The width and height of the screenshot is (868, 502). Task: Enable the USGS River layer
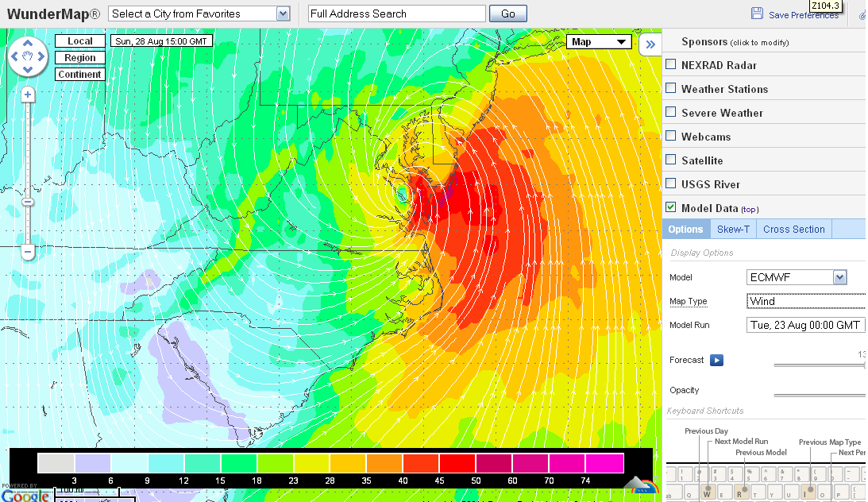pyautogui.click(x=671, y=183)
